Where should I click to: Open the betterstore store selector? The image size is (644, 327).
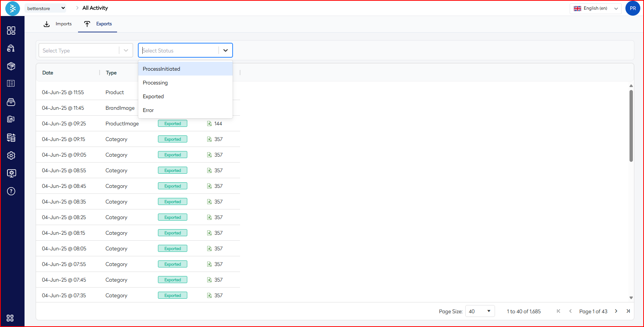click(x=46, y=8)
